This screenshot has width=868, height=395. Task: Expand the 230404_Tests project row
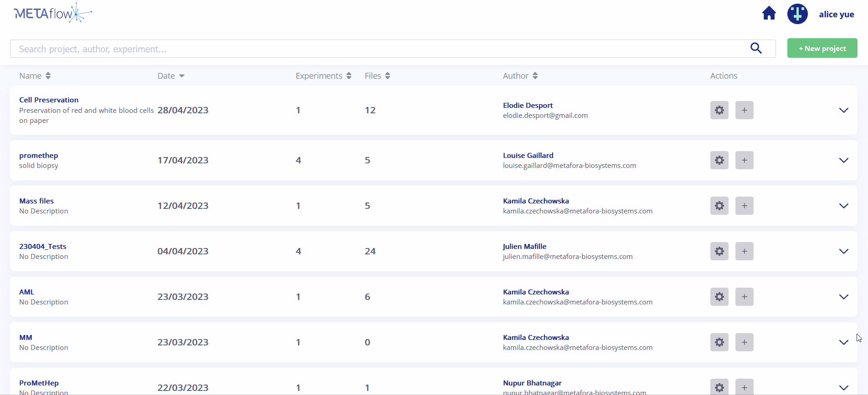843,251
